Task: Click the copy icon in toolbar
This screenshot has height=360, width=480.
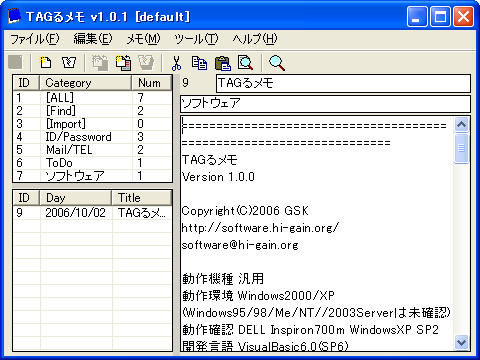Action: [x=199, y=63]
